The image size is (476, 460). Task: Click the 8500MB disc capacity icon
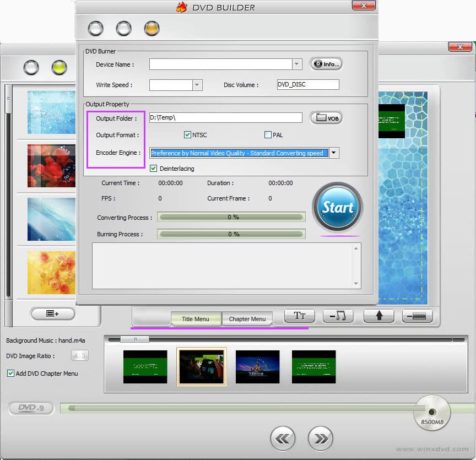point(432,412)
